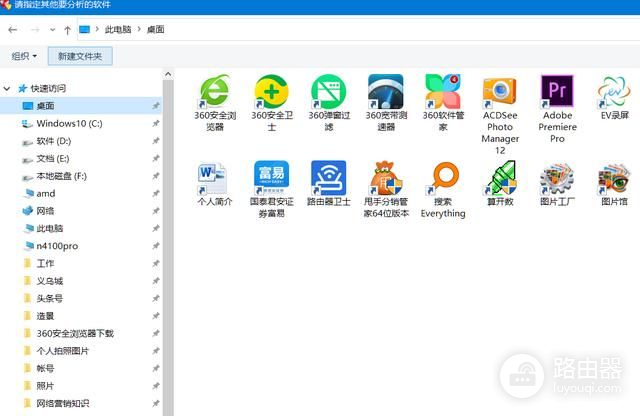Go up one folder level
Image resolution: width=640 pixels, height=416 pixels.
(67, 30)
